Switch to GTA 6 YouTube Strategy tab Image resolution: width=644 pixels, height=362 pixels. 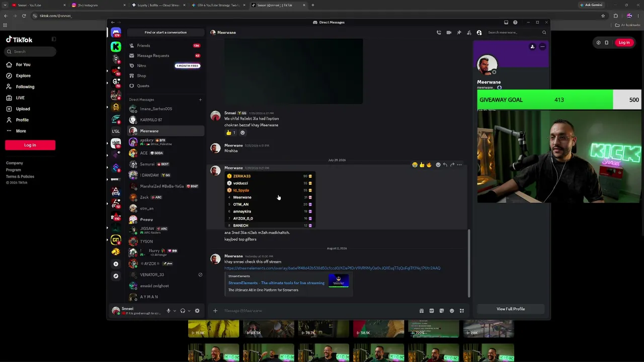[x=217, y=5]
